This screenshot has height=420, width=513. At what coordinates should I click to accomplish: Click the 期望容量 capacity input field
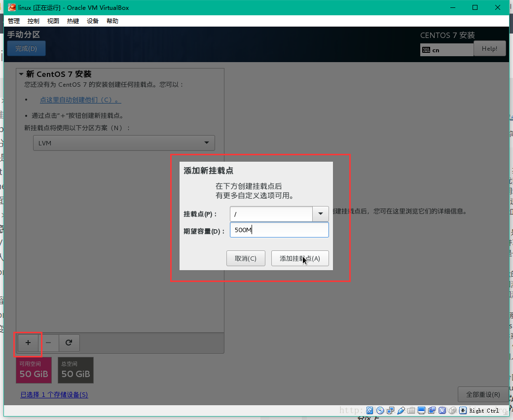(279, 230)
